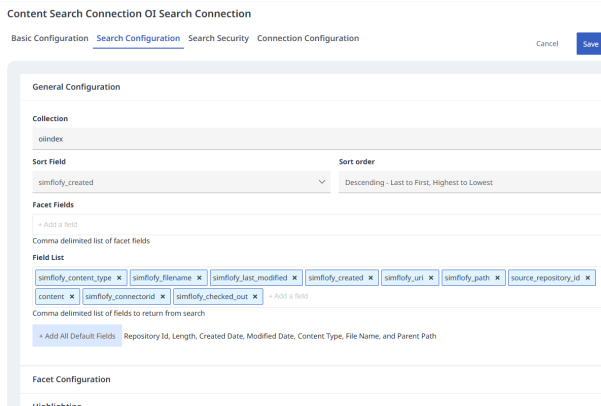Viewport: 601px width, 406px height.
Task: Remove the simflofy_created field chip
Action: pyautogui.click(x=370, y=278)
